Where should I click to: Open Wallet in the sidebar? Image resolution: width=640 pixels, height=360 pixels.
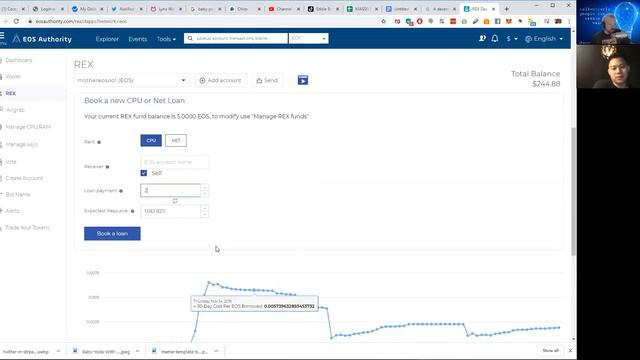point(13,76)
